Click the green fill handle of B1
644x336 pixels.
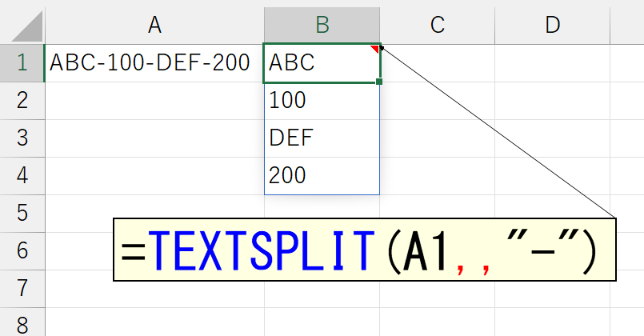379,82
